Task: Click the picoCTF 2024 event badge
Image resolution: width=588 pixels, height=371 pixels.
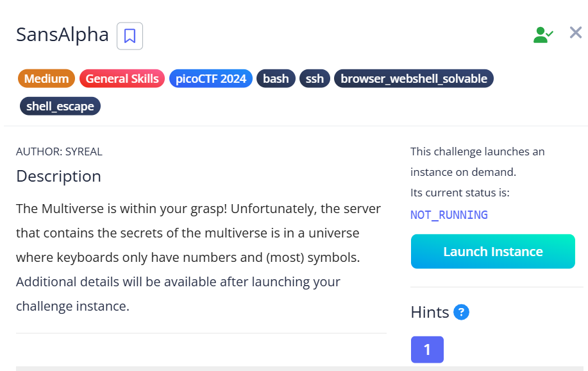Action: point(210,78)
